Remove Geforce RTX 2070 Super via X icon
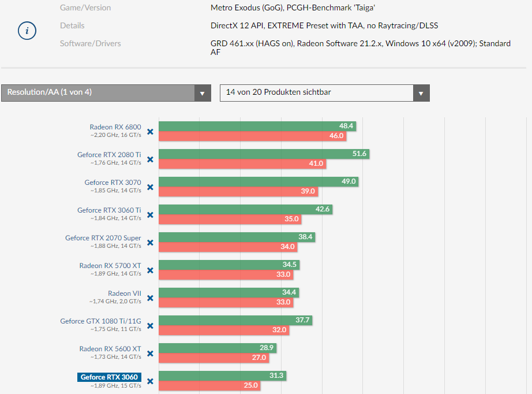Image resolution: width=532 pixels, height=394 pixels. tap(150, 243)
